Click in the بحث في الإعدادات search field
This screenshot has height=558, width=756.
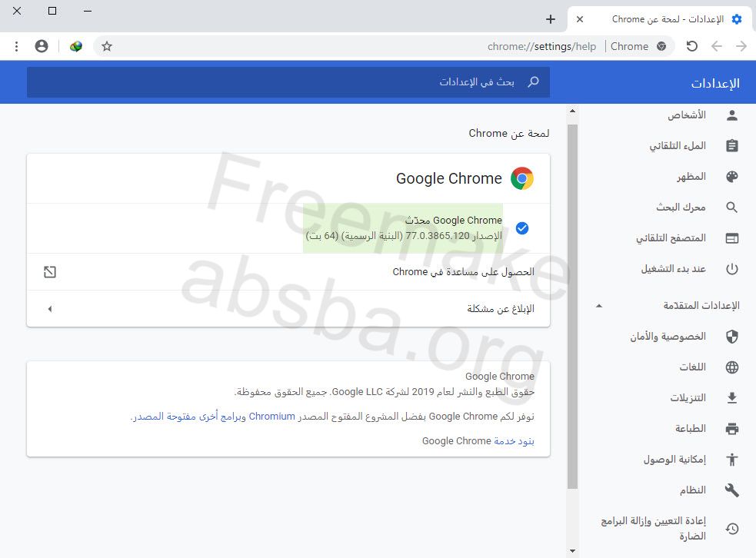coord(288,82)
